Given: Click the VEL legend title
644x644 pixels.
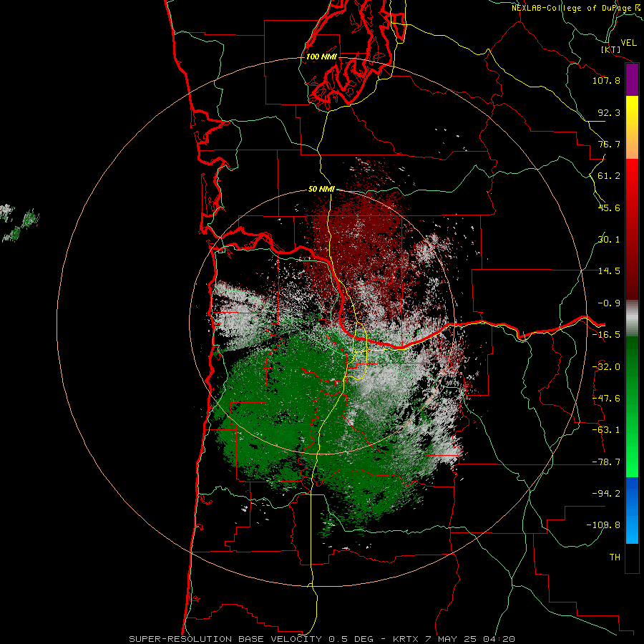Looking at the screenshot, I should 628,43.
